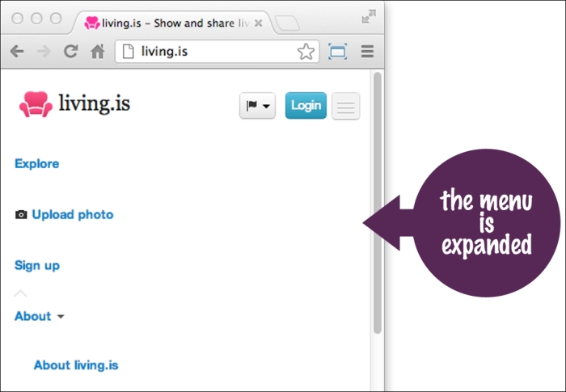This screenshot has width=566, height=392.
Task: Click the red window close circle
Action: pos(17,18)
